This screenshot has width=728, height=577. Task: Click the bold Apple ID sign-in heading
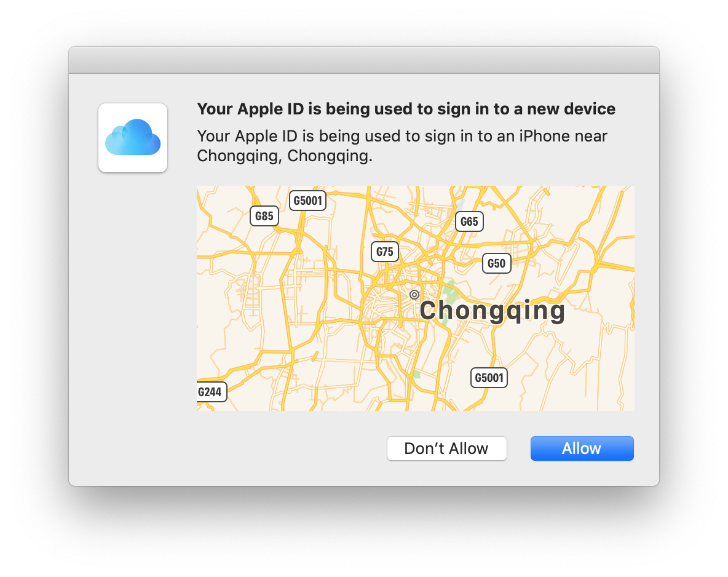(406, 109)
